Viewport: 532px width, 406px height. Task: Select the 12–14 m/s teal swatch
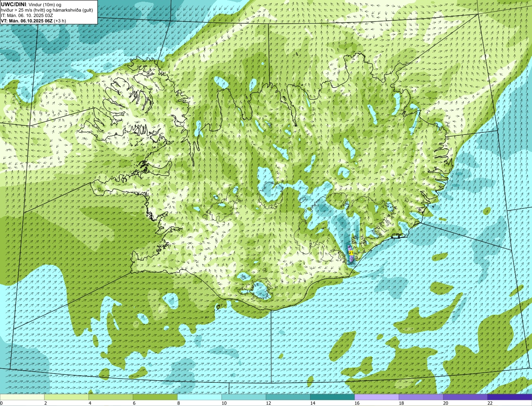[x=288, y=397]
